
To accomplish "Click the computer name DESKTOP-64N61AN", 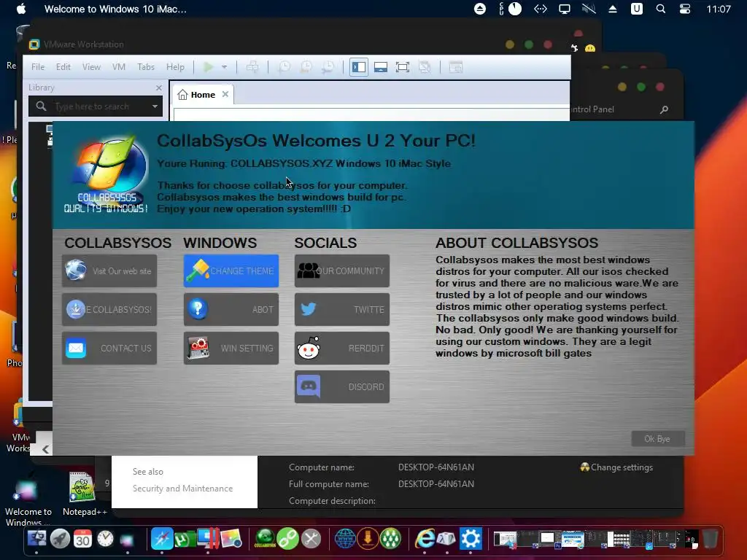I will [436, 467].
